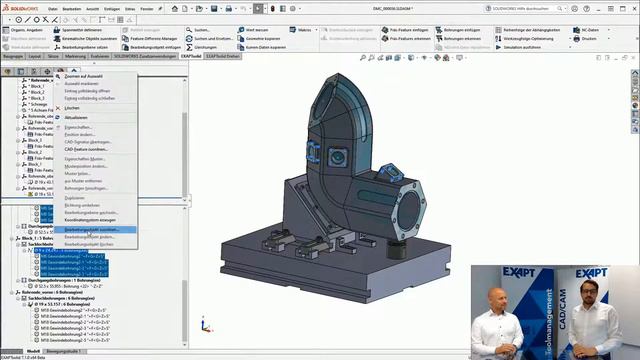
Task: Click Geometrie kopieren
Action: 259,38
